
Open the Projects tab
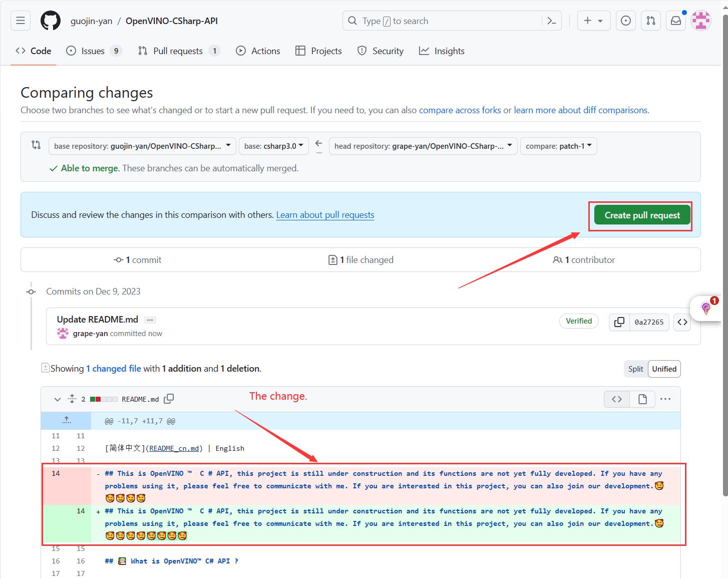(318, 51)
